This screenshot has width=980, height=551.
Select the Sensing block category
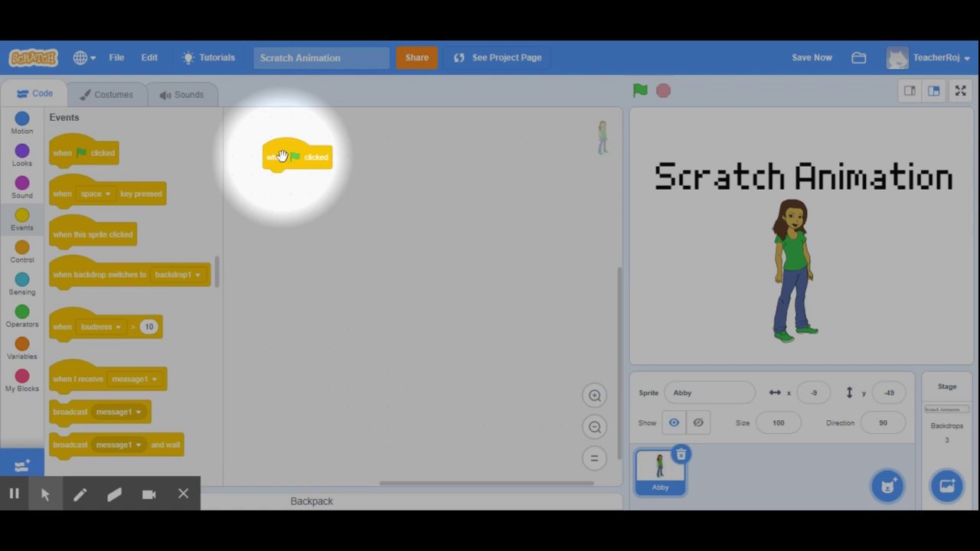tap(22, 284)
